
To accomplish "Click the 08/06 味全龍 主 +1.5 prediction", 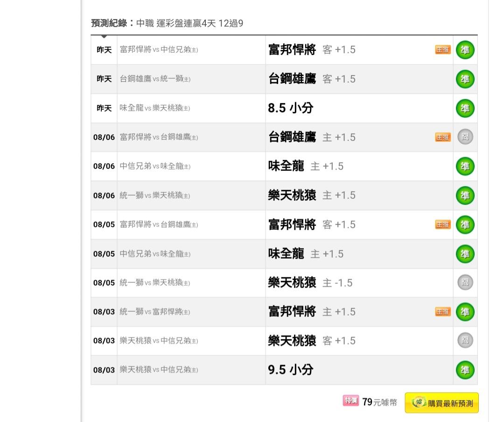I will point(306,166).
